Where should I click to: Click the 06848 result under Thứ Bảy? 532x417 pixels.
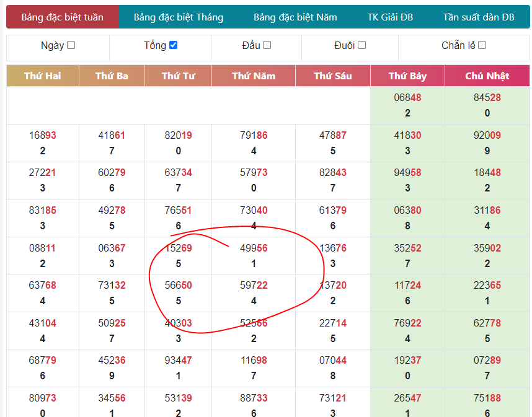(407, 98)
